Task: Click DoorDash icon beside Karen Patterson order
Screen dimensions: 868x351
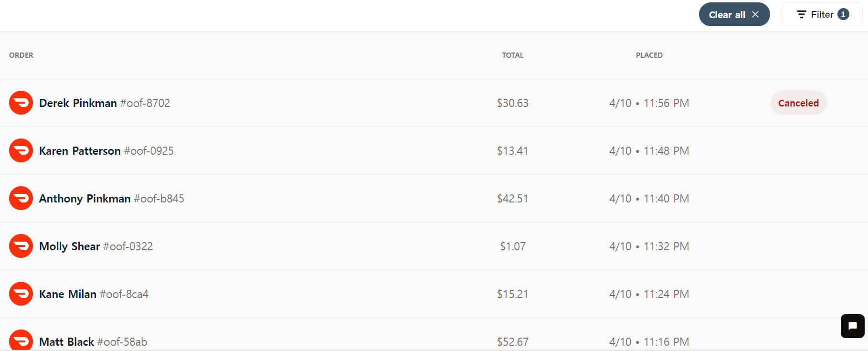Action: (21, 150)
